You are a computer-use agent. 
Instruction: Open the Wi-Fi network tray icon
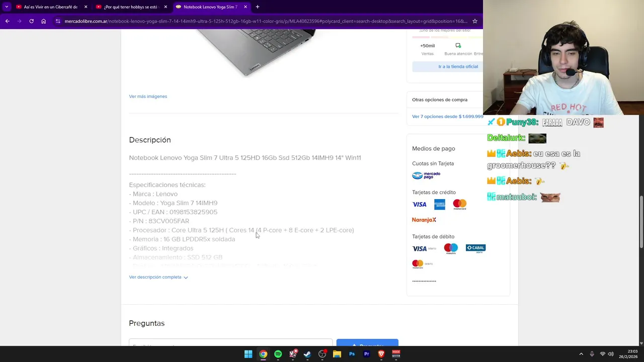click(603, 354)
